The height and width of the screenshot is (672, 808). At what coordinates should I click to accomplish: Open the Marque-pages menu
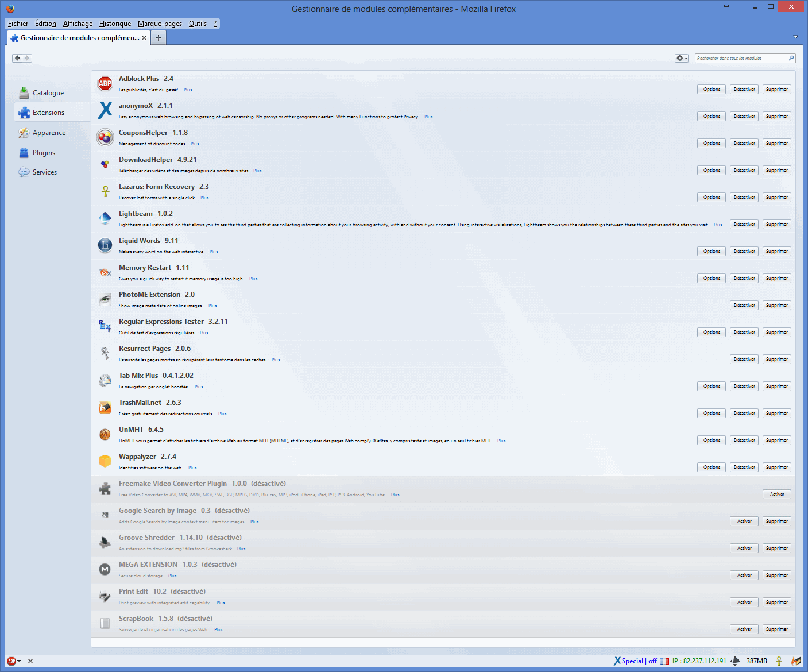tap(160, 24)
